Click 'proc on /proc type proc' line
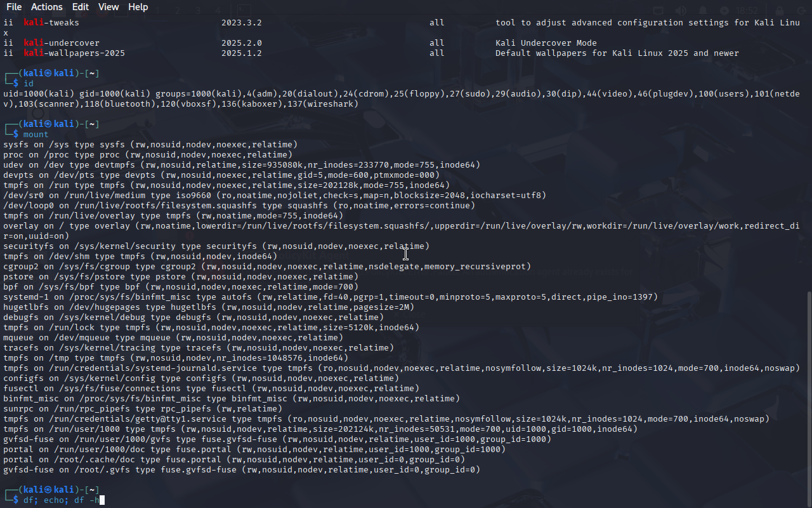 (148, 155)
